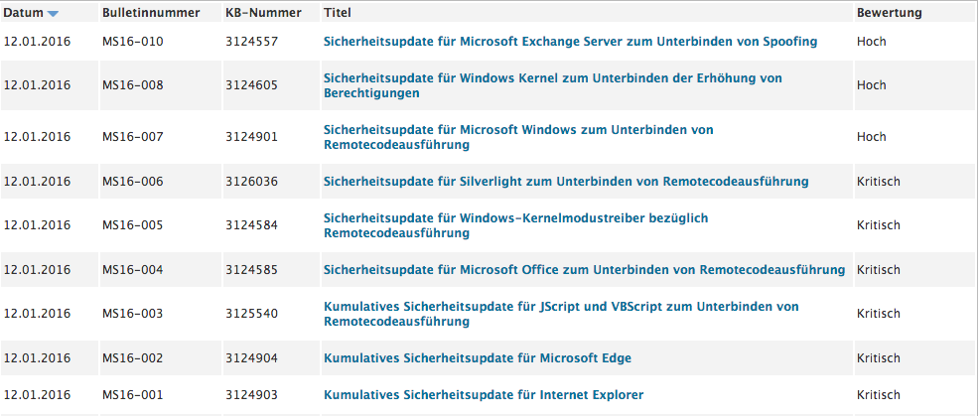Viewport: 980px width, 416px height.
Task: Click the Kritisch rating in MS16-002 row
Action: 878,358
